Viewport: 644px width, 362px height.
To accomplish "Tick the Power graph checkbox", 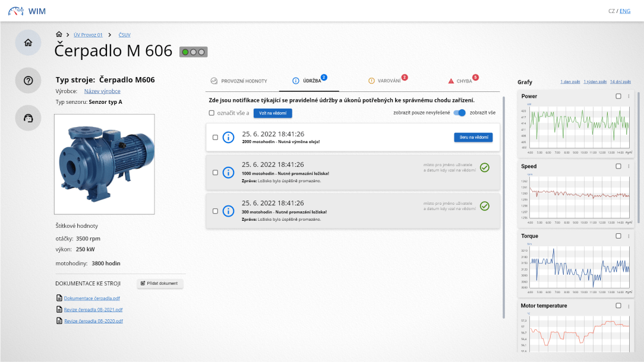I will point(618,96).
